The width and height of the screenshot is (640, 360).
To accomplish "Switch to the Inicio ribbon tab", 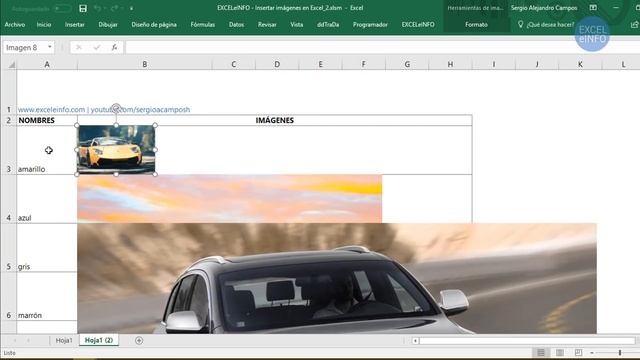I will (44, 24).
